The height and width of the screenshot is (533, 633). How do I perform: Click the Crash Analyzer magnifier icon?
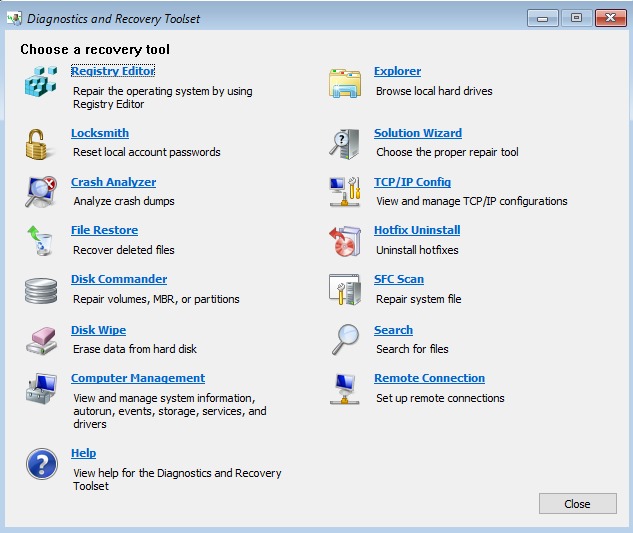pyautogui.click(x=41, y=192)
